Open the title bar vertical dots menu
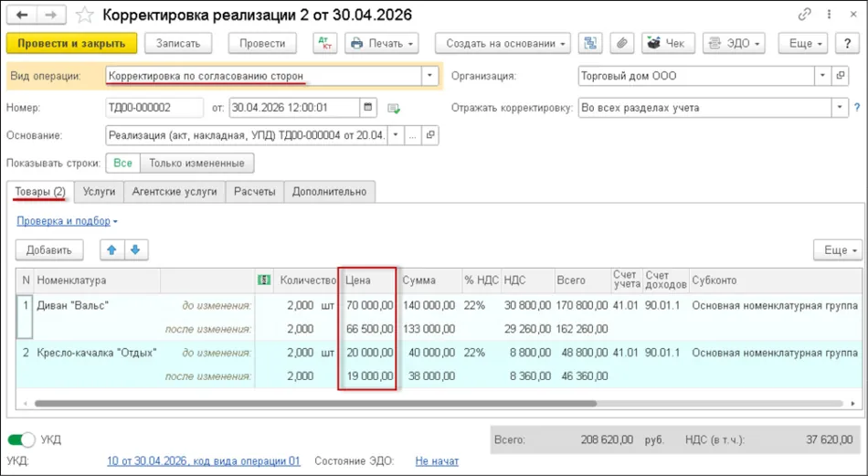Screen dimensions: 868x476 pyautogui.click(x=831, y=15)
